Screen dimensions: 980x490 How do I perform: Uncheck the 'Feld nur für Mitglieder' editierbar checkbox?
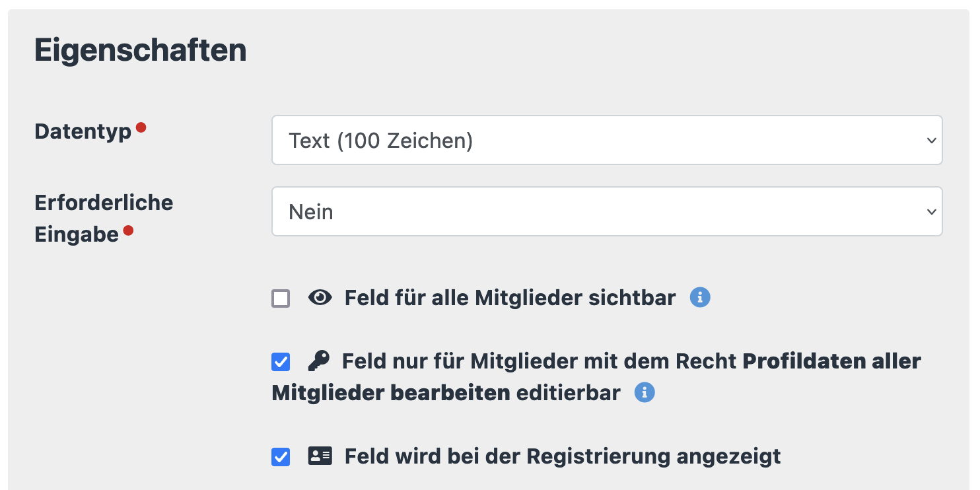[281, 362]
